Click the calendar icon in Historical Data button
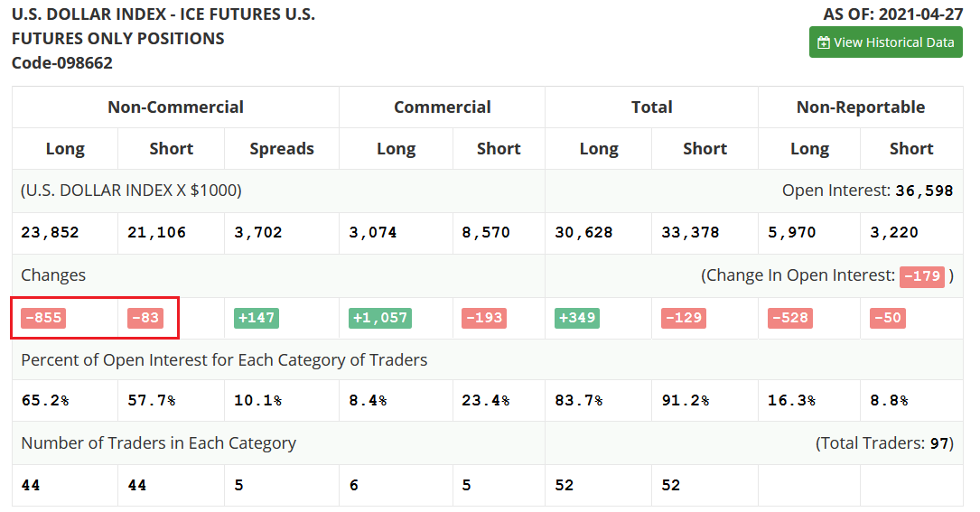Viewport: 980px width, 512px height. click(x=823, y=42)
